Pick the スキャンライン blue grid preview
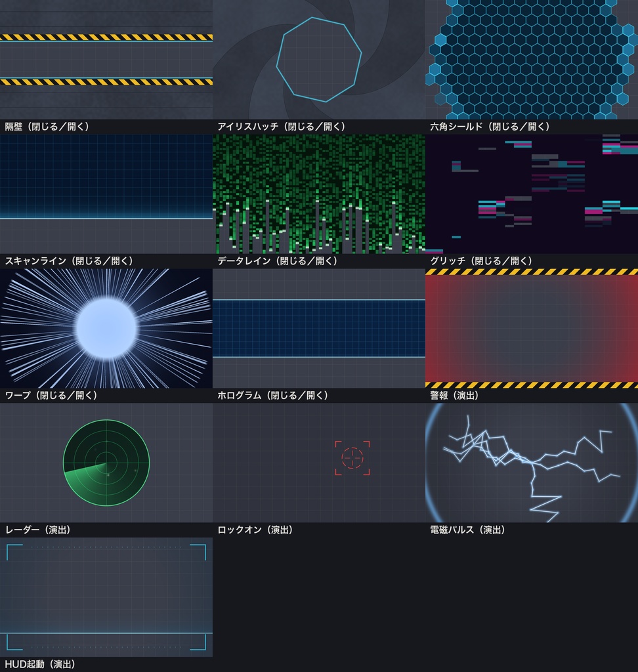The height and width of the screenshot is (672, 638). (106, 194)
